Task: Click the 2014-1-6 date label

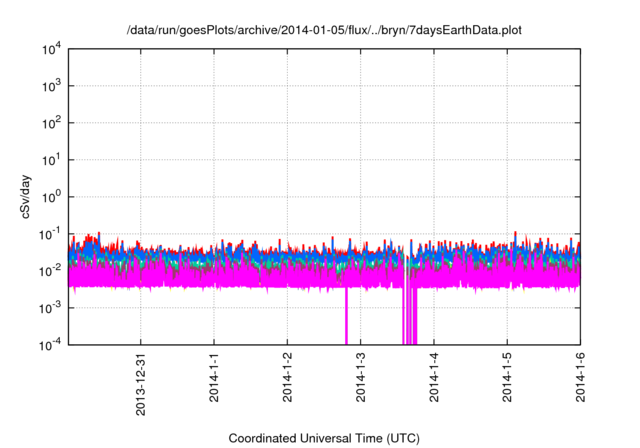Action: [580, 377]
